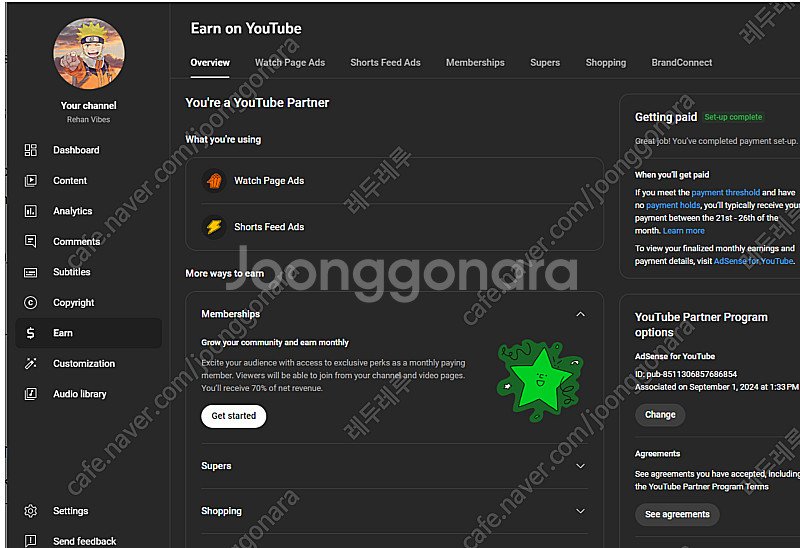Screen dimensions: 800x548
Task: Click the Dashboard grid icon
Action: [31, 150]
